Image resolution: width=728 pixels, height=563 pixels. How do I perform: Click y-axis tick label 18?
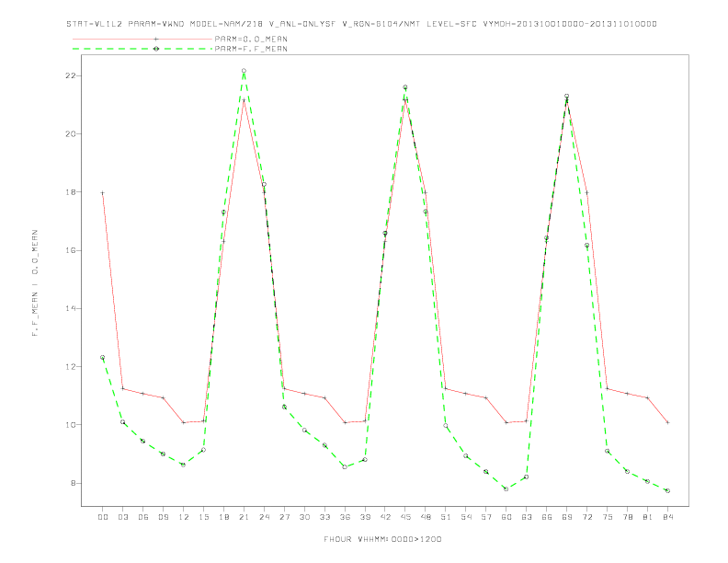tap(70, 192)
